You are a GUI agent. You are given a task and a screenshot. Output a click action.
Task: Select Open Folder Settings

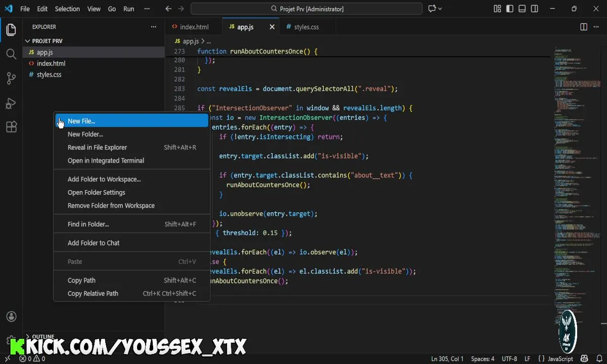coord(132,192)
